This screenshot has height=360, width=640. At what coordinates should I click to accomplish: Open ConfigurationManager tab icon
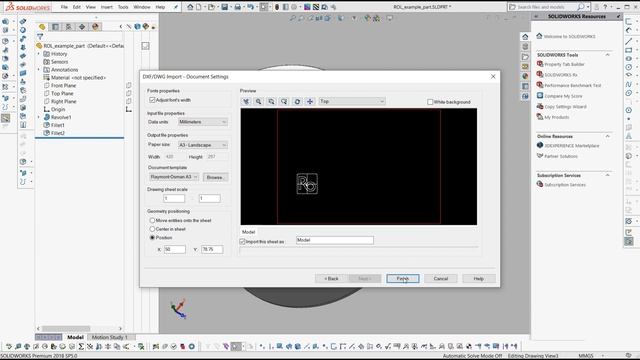coord(69,27)
